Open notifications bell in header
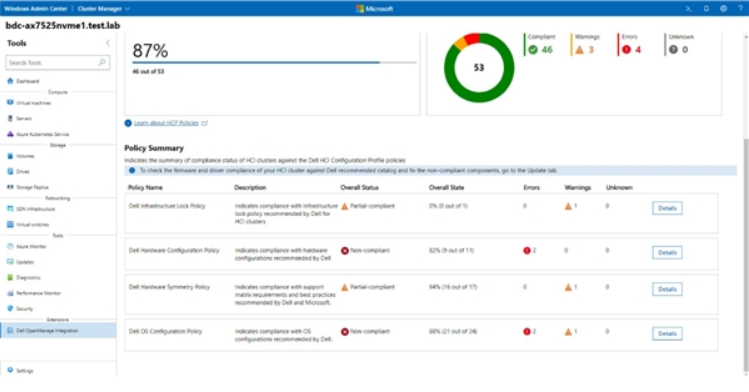 706,9
